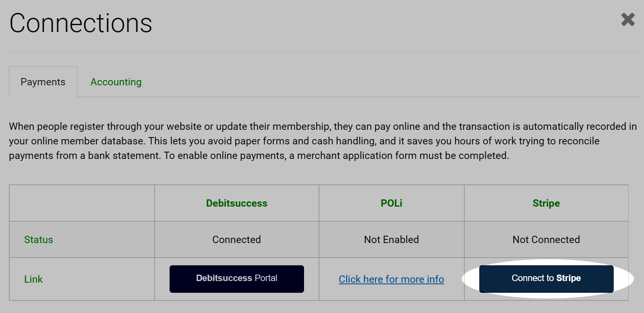Switch to the Accounting tab
The image size is (644, 313).
tap(116, 82)
